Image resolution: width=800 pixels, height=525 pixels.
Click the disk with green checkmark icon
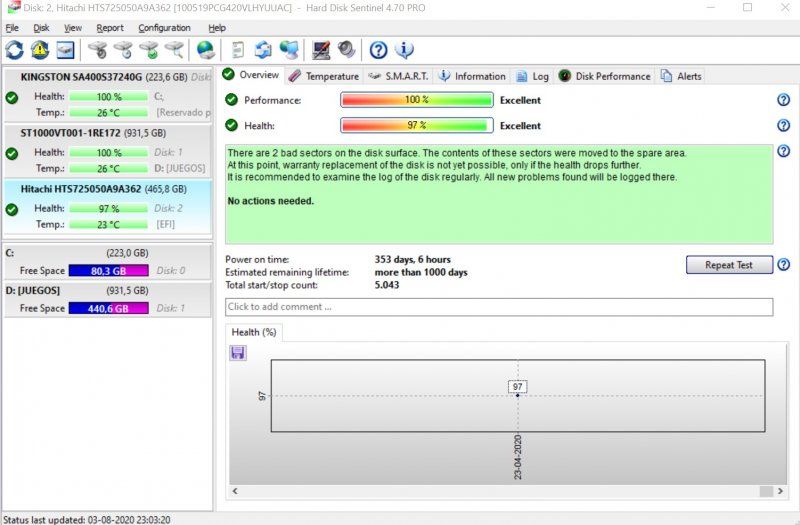(148, 50)
